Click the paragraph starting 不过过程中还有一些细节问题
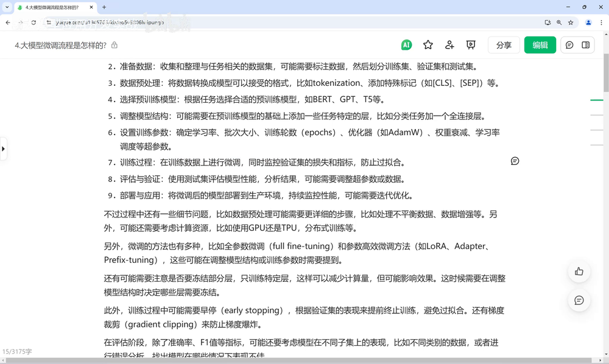 click(301, 221)
